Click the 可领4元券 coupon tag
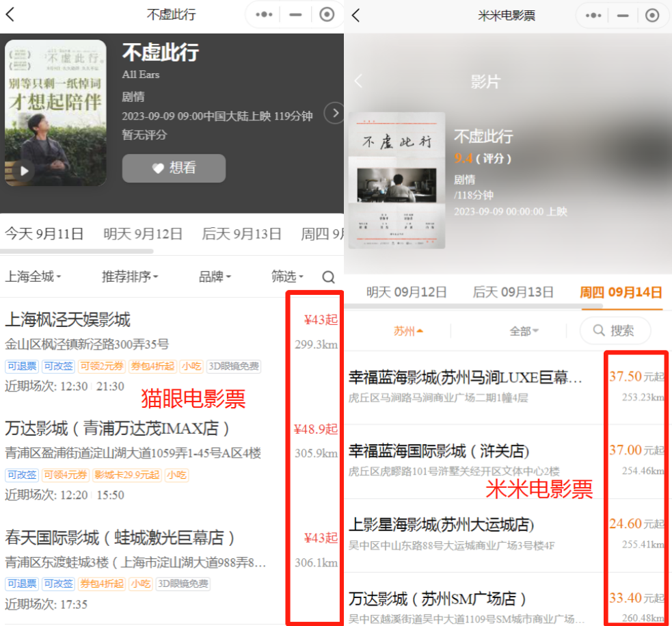 click(65, 475)
